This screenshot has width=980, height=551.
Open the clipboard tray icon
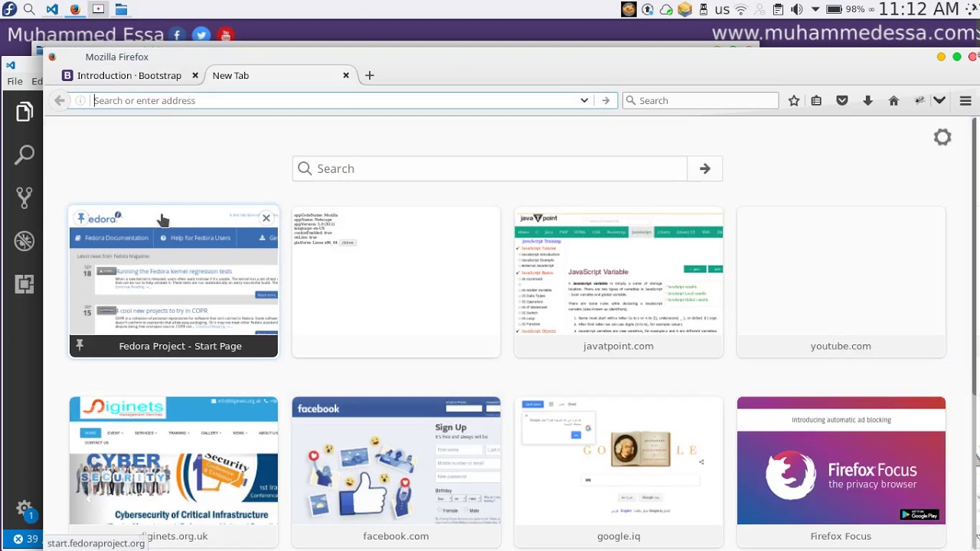(778, 10)
